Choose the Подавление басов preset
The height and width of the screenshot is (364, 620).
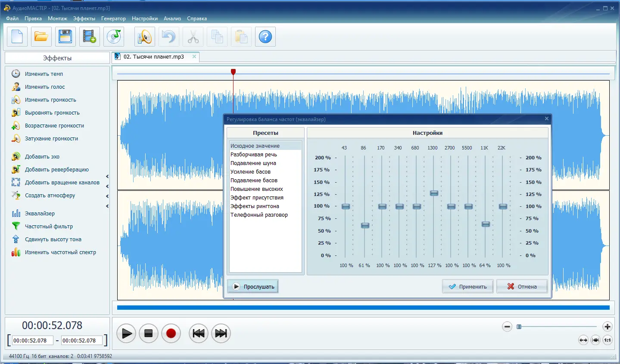265,180
